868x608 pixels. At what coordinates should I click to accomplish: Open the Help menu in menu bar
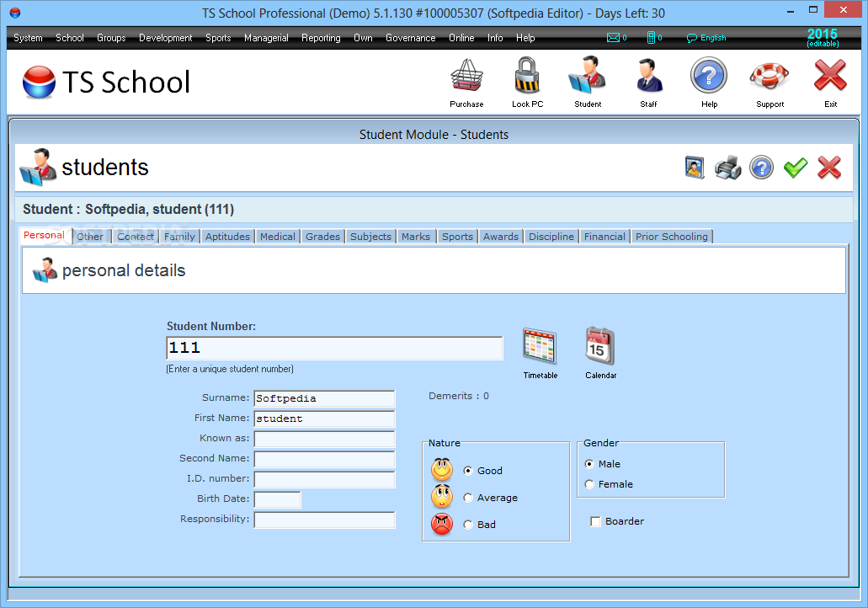(x=525, y=38)
